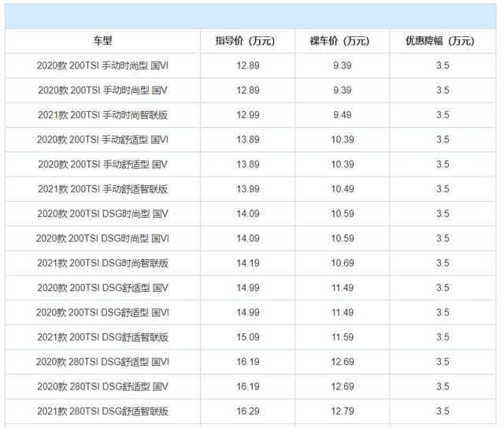The height and width of the screenshot is (428, 504).
Task: Click the 裸车价（万元）column header
Action: pos(339,41)
